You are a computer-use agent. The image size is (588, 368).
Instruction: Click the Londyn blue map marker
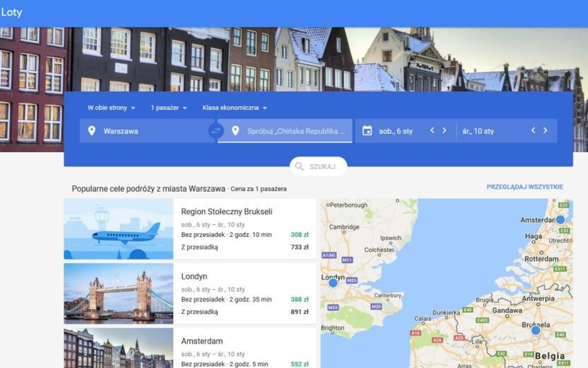pos(333,283)
